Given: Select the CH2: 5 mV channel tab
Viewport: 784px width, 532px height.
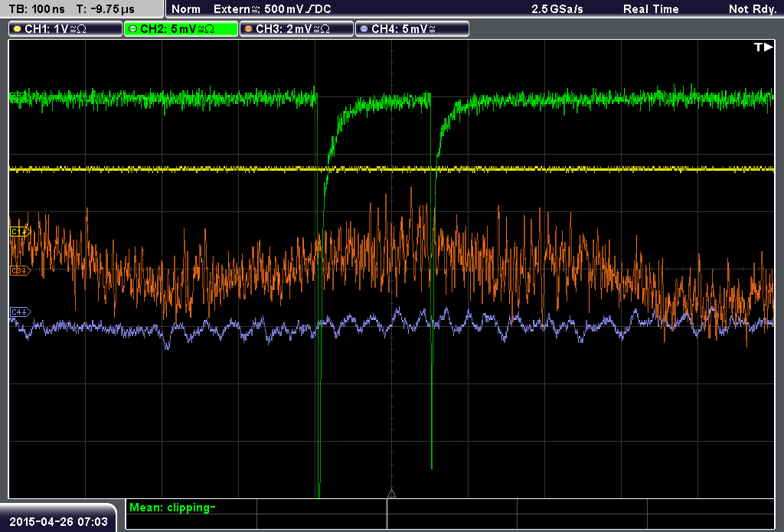Looking at the screenshot, I should click(x=181, y=29).
